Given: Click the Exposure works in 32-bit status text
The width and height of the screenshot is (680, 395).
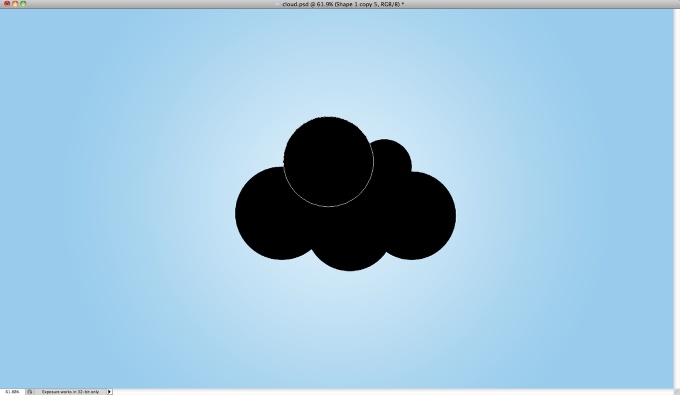Looking at the screenshot, I should 70,392.
